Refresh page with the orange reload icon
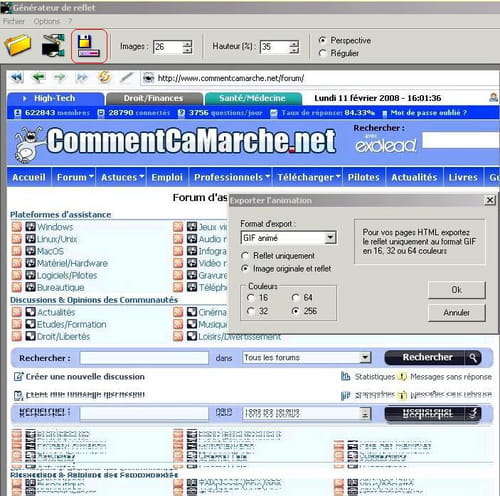 (x=104, y=77)
